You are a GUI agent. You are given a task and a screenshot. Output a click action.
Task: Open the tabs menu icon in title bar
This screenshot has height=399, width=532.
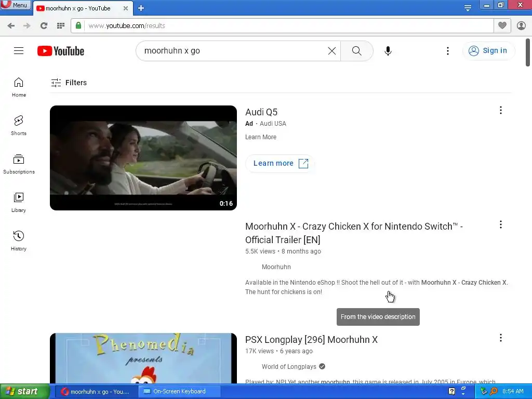(x=468, y=8)
